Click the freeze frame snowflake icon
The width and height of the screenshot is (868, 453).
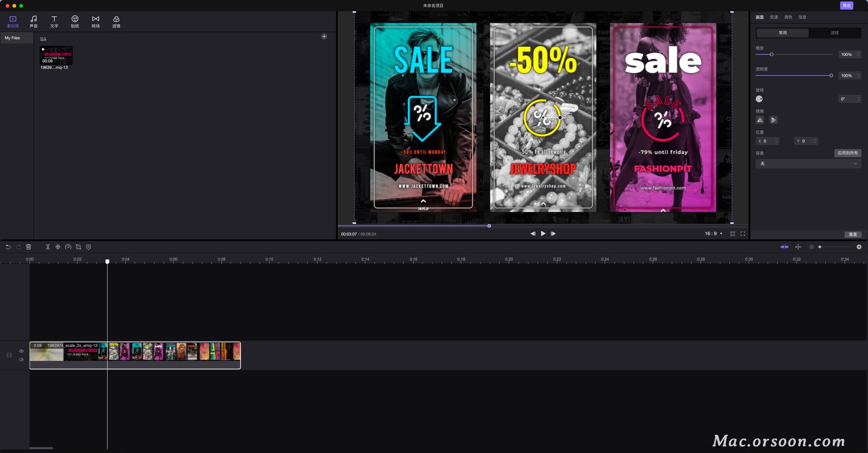click(58, 247)
